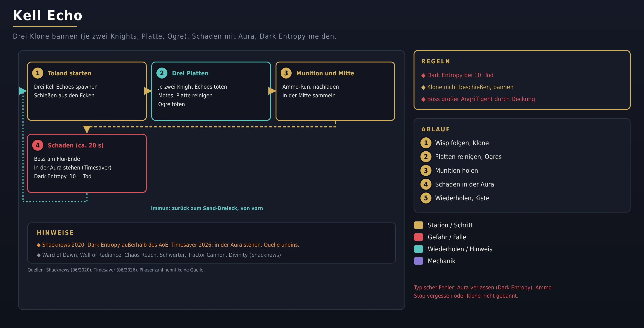The width and height of the screenshot is (644, 328).
Task: Click the HINWEISE section header
Action: [x=55, y=233]
